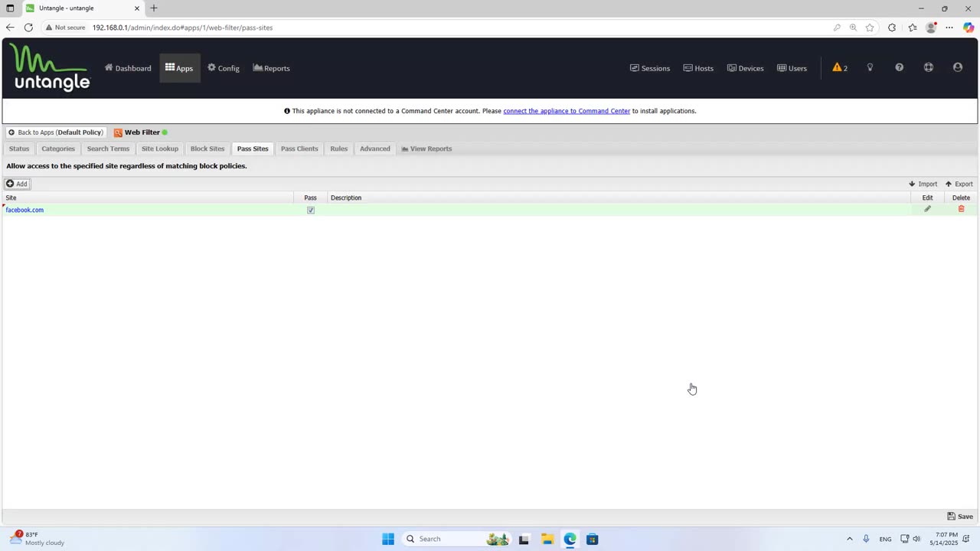980x551 pixels.
Task: Open browser zoom magnifier icon
Action: (853, 28)
